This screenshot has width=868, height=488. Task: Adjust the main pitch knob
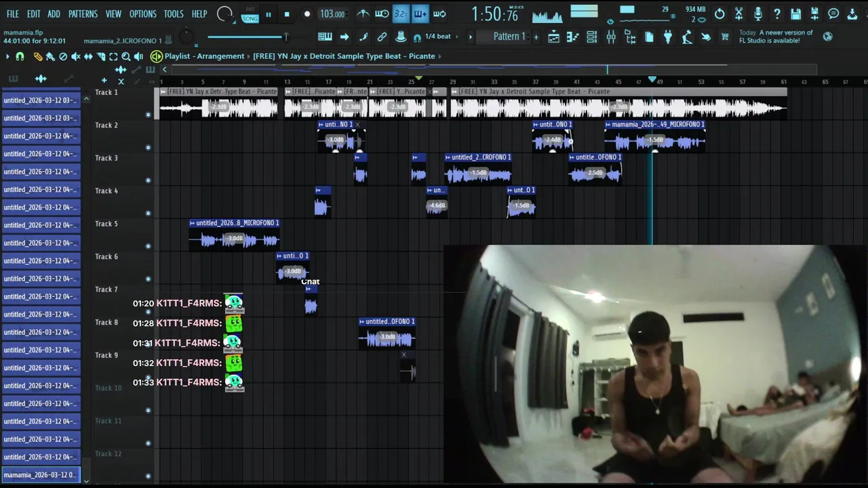(x=186, y=37)
